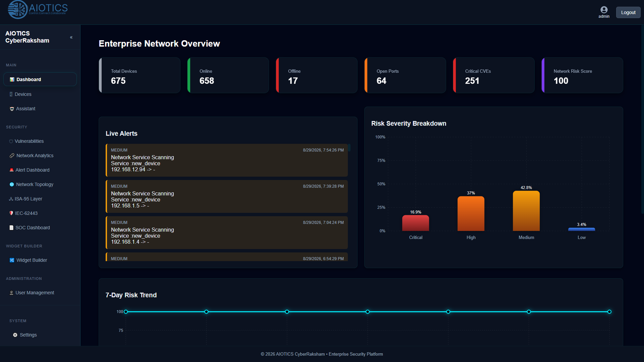Click the Network Analytics link icon
644x362 pixels.
pyautogui.click(x=12, y=156)
